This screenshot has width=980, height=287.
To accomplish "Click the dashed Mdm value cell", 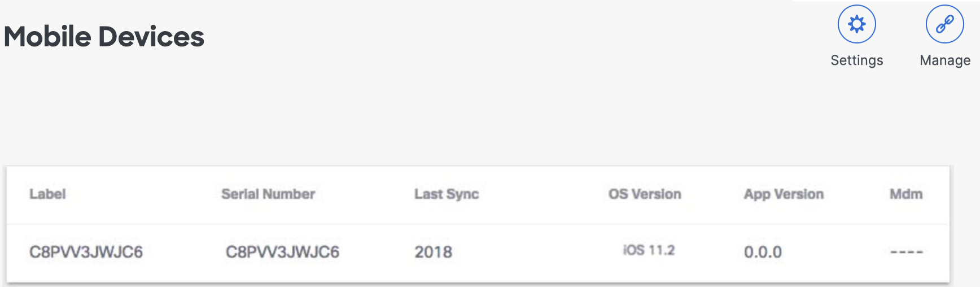I will point(907,252).
